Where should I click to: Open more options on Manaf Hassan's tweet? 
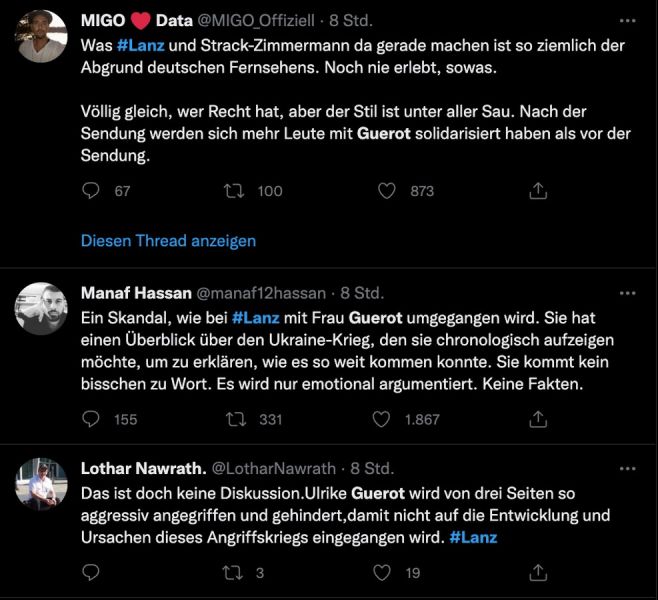(627, 293)
